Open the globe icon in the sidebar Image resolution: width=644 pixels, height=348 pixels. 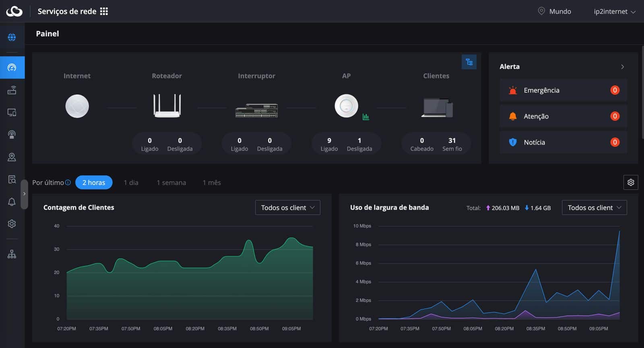click(12, 37)
